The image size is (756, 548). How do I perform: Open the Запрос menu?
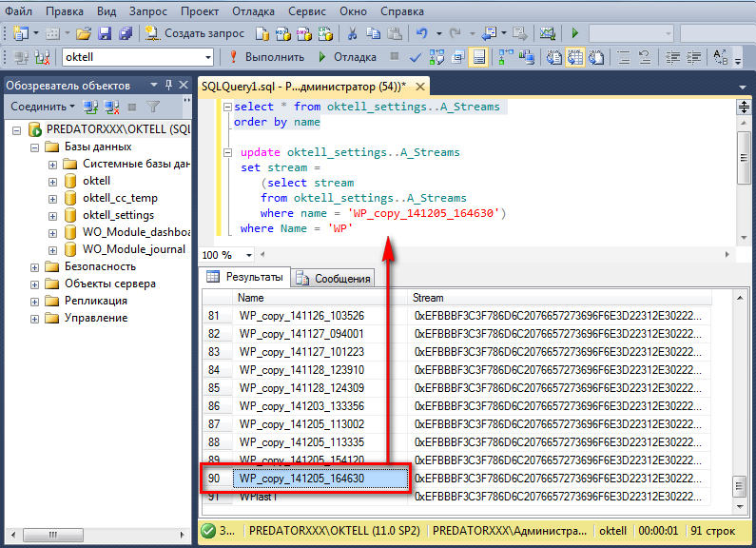tap(147, 10)
